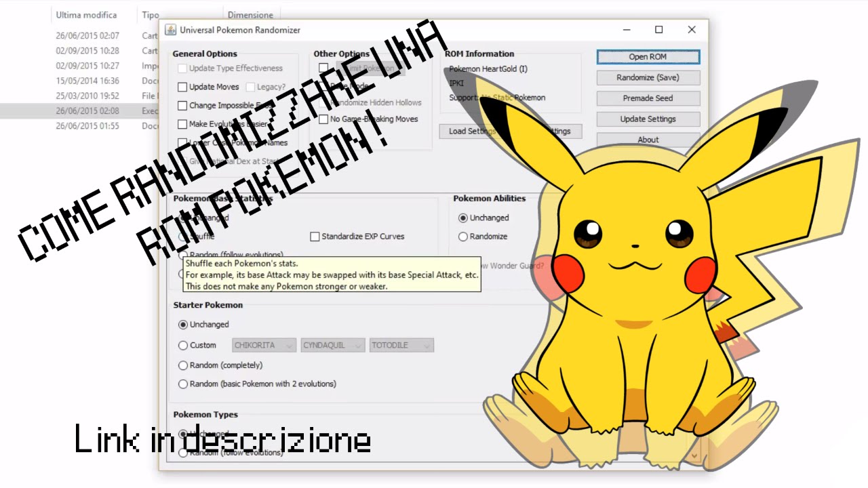Screen dimensions: 868x488
Task: Select Unchanged under Starter Pokemon
Action: 183,325
